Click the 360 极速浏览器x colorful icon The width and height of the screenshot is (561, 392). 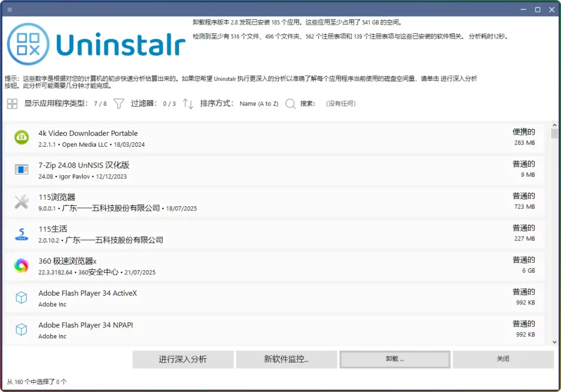click(x=21, y=266)
